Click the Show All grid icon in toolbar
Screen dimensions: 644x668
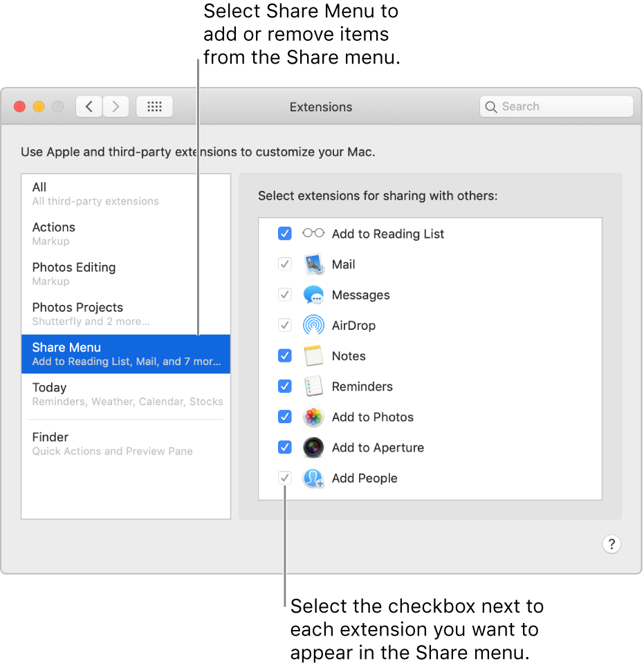[154, 106]
